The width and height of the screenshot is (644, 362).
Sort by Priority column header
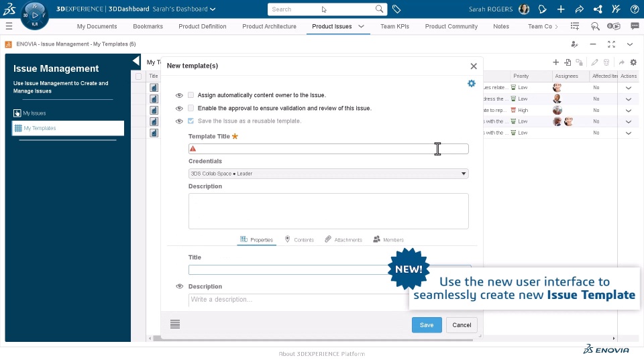(x=521, y=76)
